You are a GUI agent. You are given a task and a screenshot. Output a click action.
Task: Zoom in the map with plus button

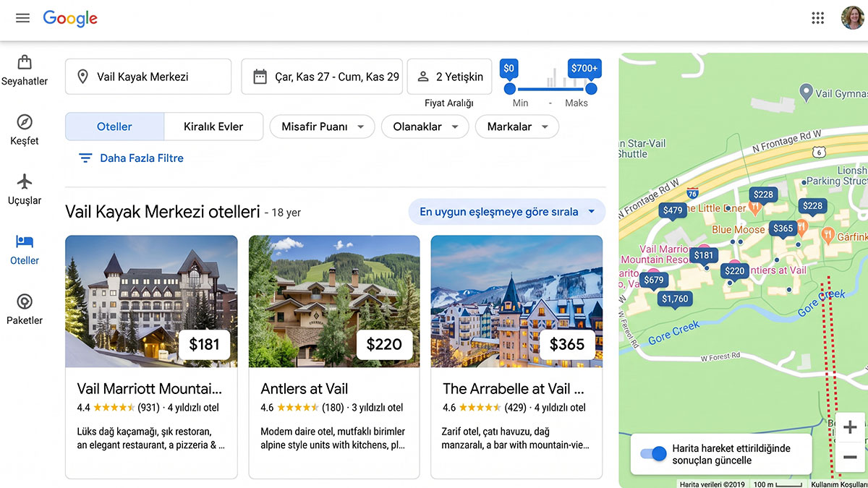tap(851, 427)
